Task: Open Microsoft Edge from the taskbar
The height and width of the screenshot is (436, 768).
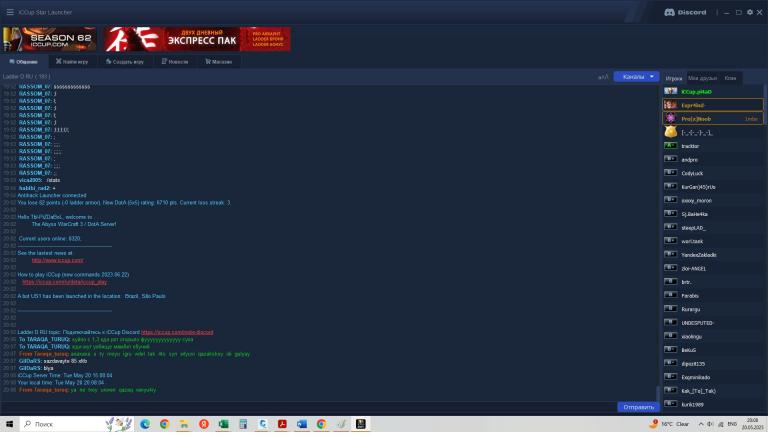Action: (145, 424)
